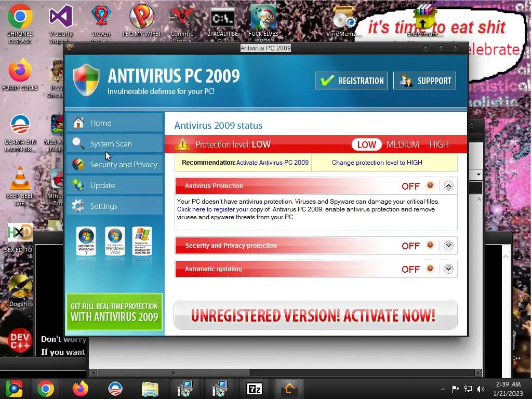Open the Dogshit desktop icon
The width and height of the screenshot is (532, 399).
tap(20, 291)
